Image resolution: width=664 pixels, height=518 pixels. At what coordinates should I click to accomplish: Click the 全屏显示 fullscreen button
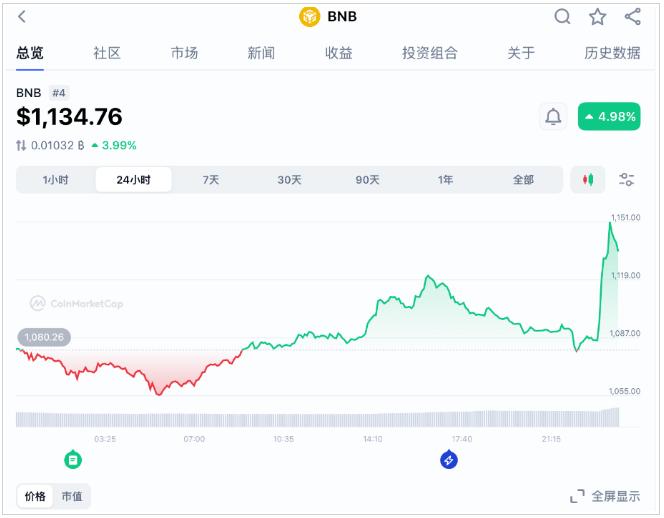click(x=605, y=496)
